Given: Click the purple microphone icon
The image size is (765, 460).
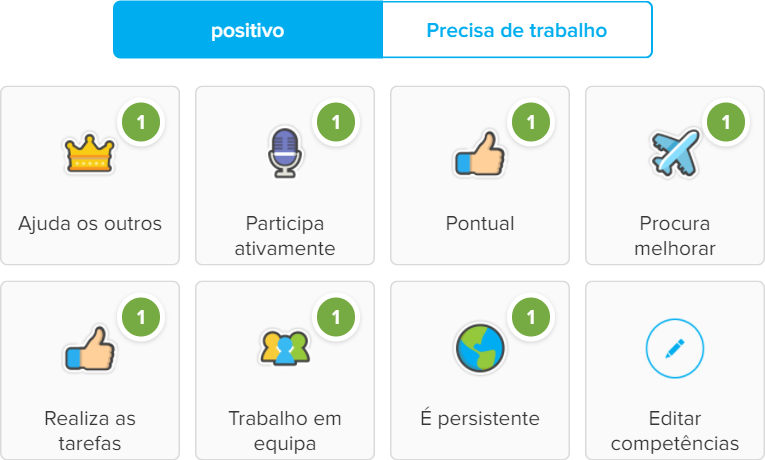Looking at the screenshot, I should (x=285, y=153).
